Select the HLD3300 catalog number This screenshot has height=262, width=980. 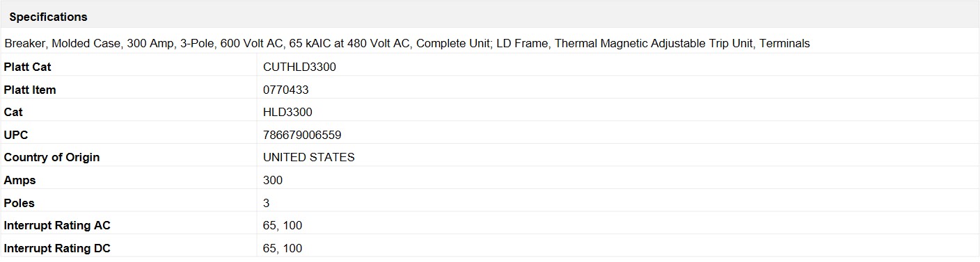287,112
